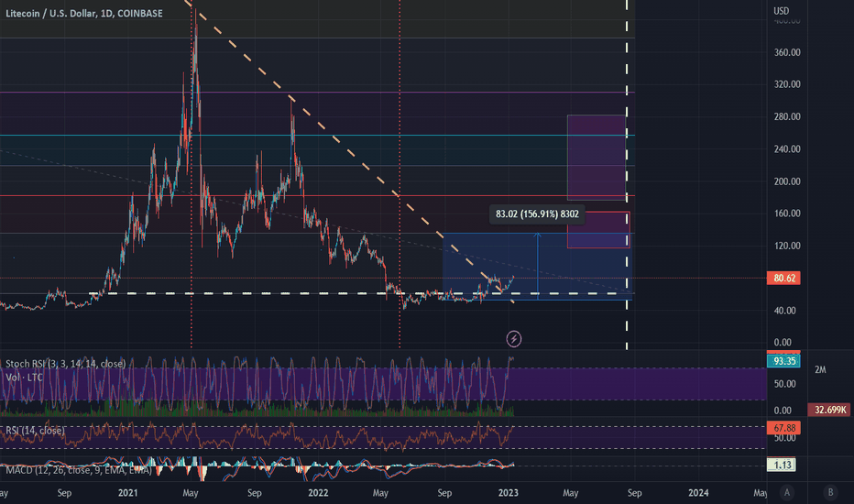
Task: Click the May label just after 2021
Action: click(190, 493)
